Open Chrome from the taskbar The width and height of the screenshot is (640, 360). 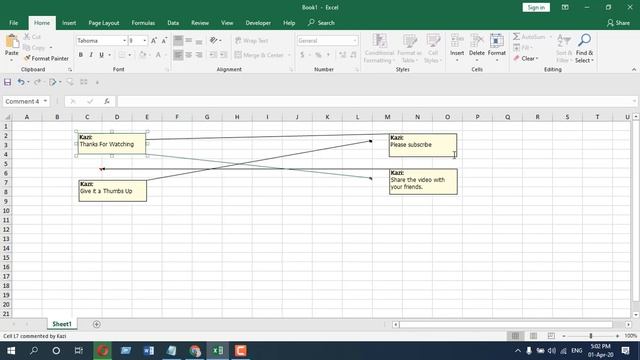(195, 351)
